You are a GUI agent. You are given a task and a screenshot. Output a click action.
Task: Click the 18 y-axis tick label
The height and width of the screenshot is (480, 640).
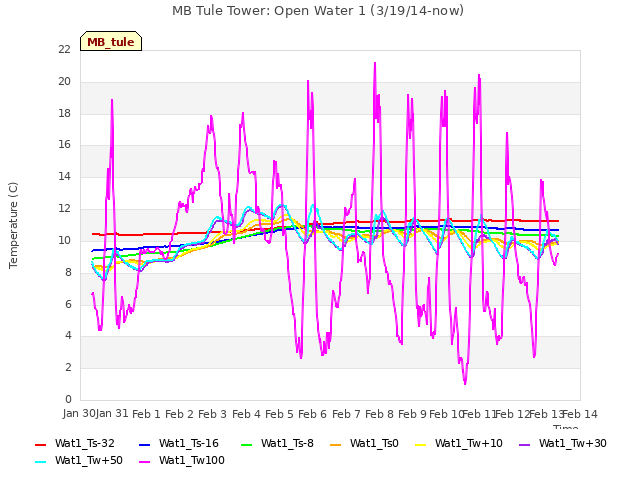[64, 113]
